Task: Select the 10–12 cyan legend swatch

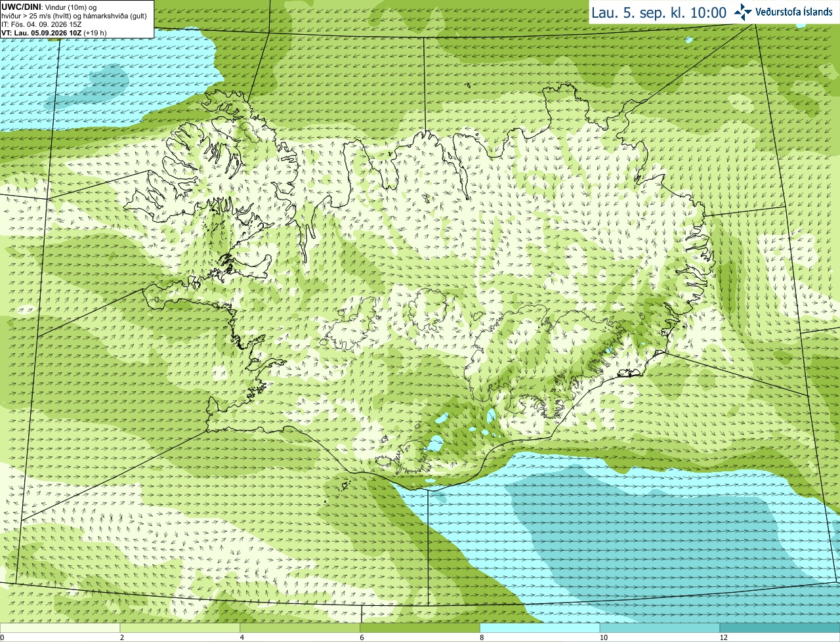Action: [660, 628]
